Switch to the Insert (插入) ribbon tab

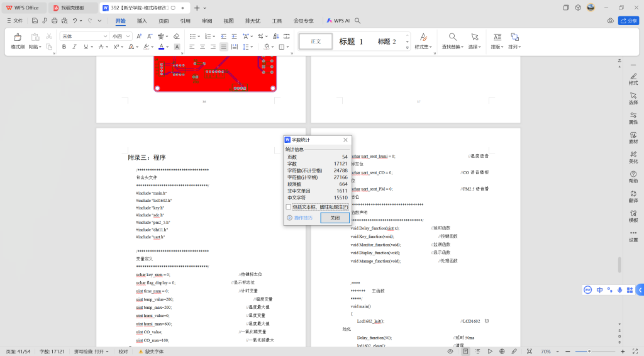(142, 21)
